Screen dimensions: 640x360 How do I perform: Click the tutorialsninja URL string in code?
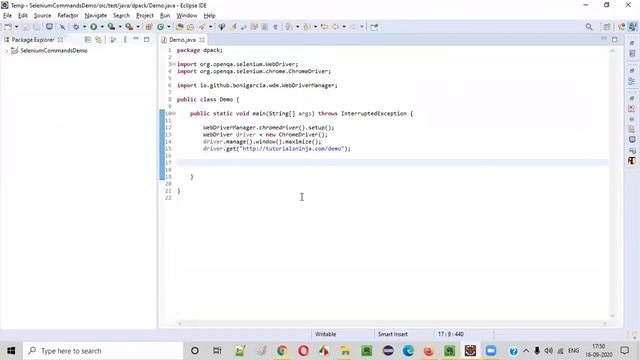291,149
